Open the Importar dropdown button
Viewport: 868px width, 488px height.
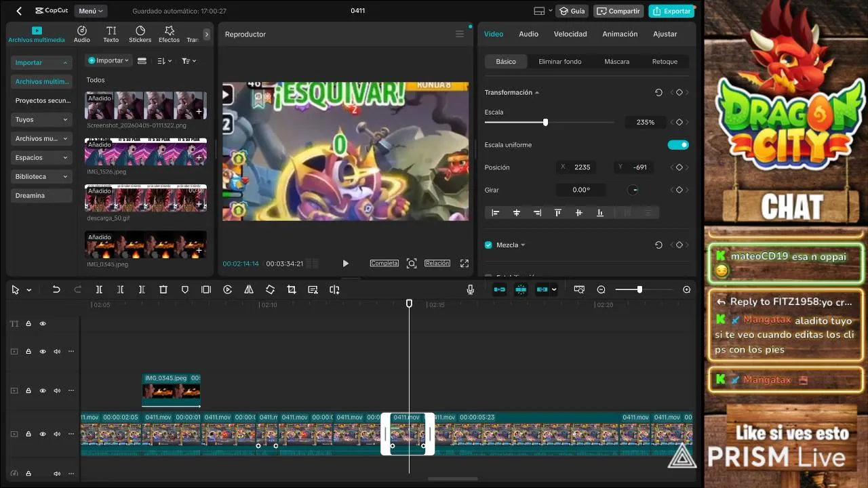[x=108, y=60]
